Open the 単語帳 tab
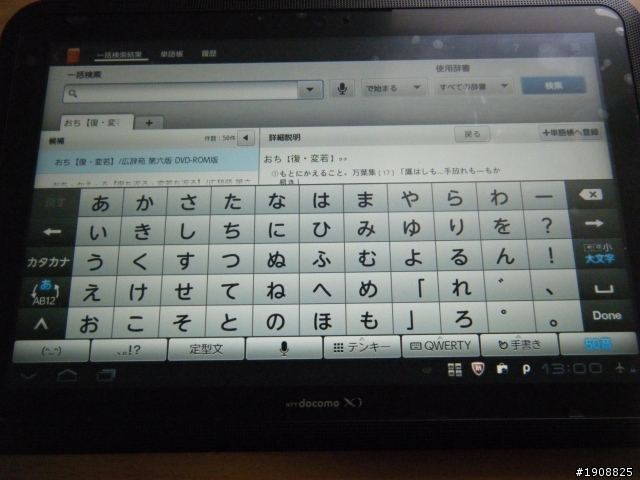 [x=172, y=54]
